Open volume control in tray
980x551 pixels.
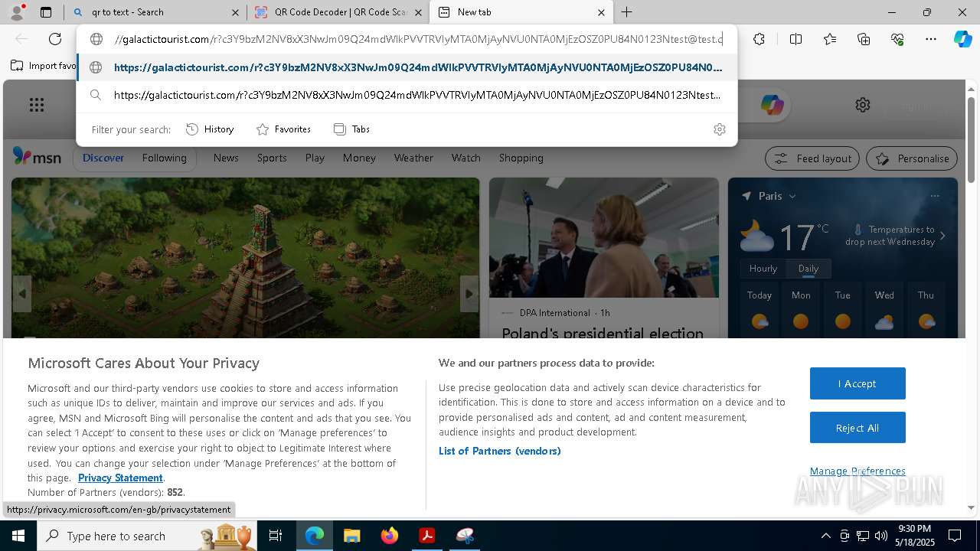[881, 536]
